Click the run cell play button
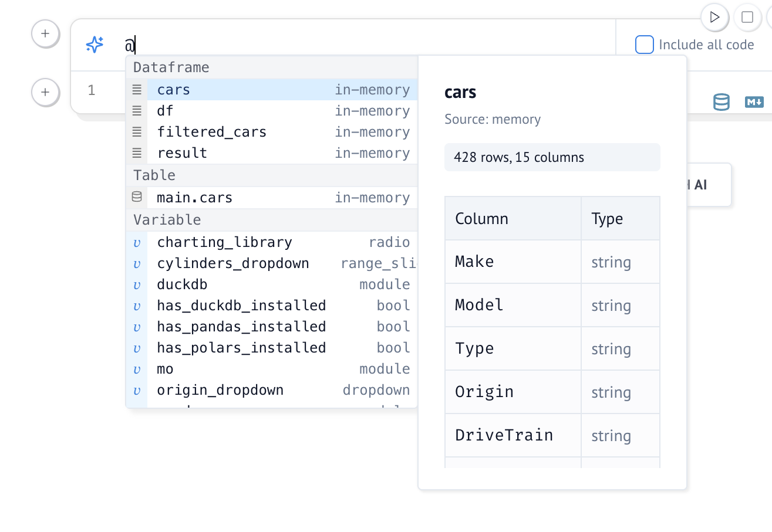The image size is (772, 532). pyautogui.click(x=714, y=17)
